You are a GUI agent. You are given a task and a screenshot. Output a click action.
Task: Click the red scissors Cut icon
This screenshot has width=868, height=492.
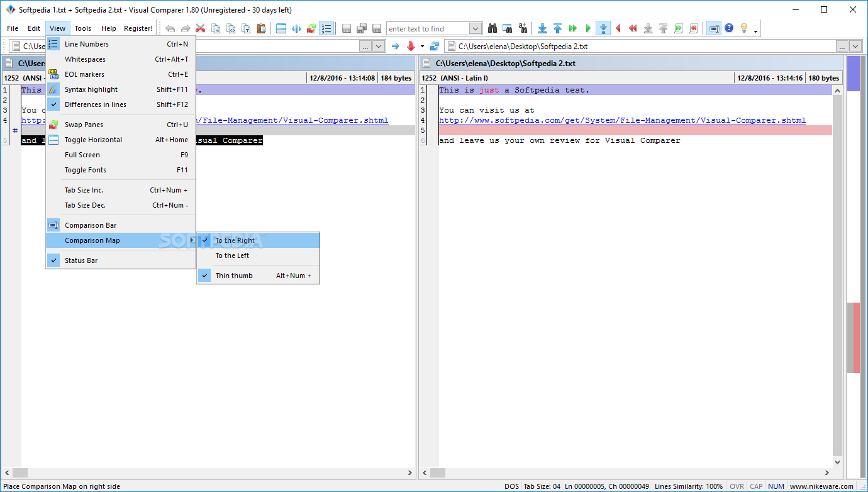[201, 28]
